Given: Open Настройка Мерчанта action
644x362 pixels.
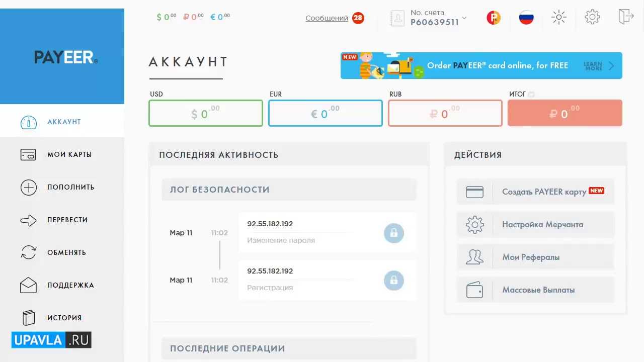Looking at the screenshot, I should coord(535,224).
